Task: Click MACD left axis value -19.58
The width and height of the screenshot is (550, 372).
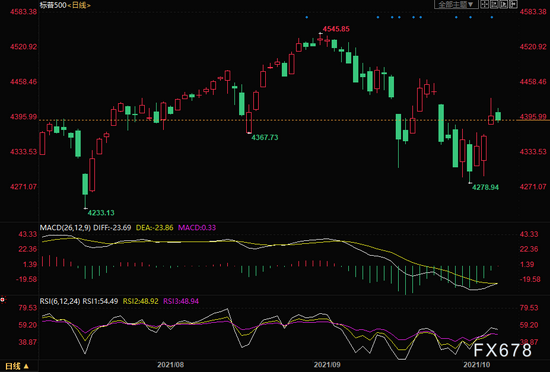Action: tap(26, 279)
